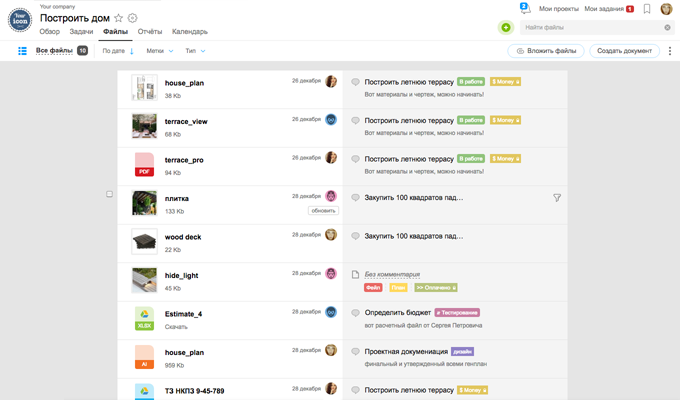The width and height of the screenshot is (680, 400).
Task: Favorite the project with the star icon
Action: coord(118,18)
